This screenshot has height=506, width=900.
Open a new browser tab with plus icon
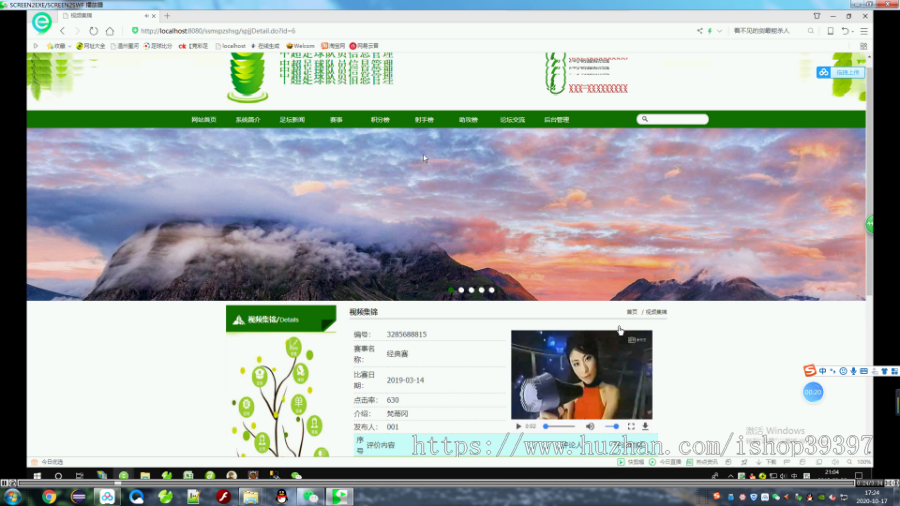(x=167, y=15)
